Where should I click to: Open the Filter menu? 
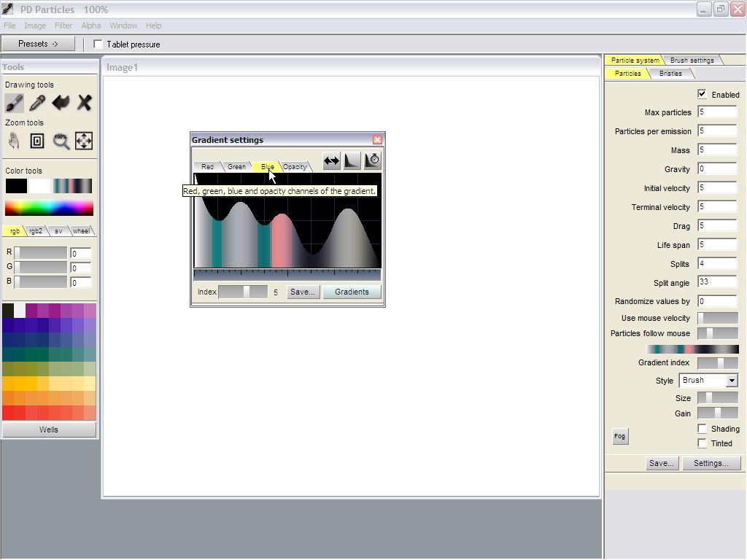tap(63, 26)
